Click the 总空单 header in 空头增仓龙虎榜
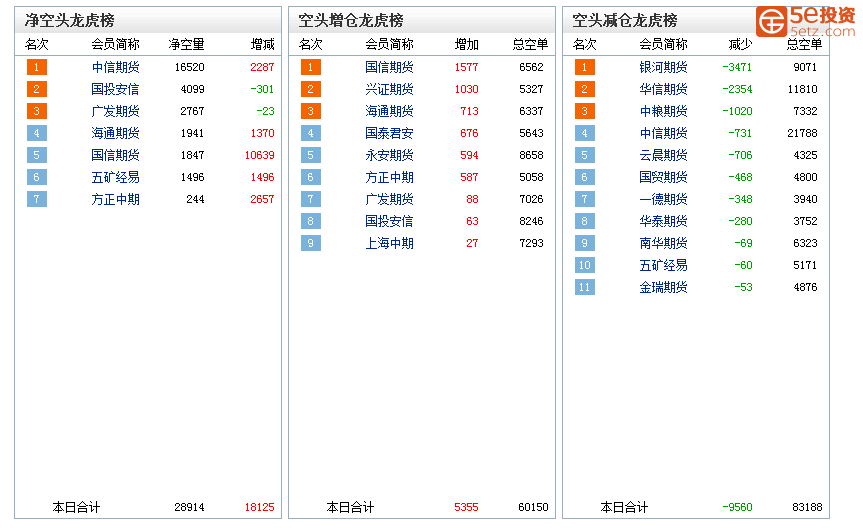Image resolution: width=863 pixels, height=531 pixels. click(531, 45)
